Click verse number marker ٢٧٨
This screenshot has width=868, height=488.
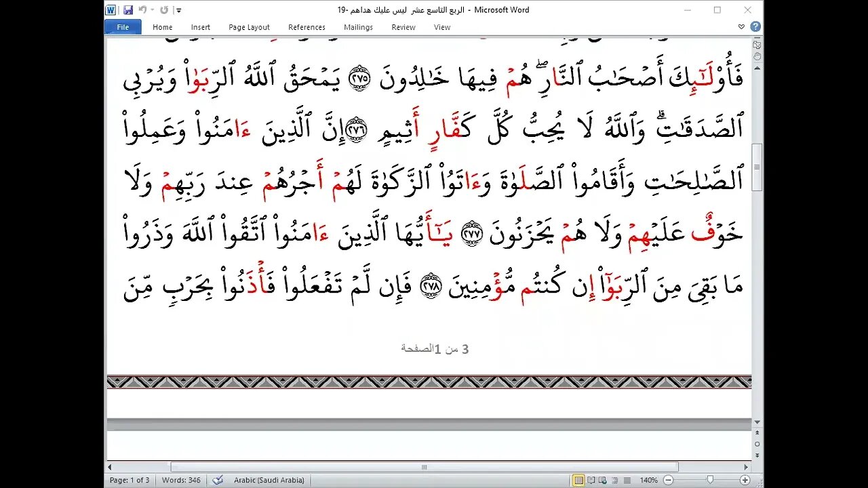pyautogui.click(x=432, y=287)
